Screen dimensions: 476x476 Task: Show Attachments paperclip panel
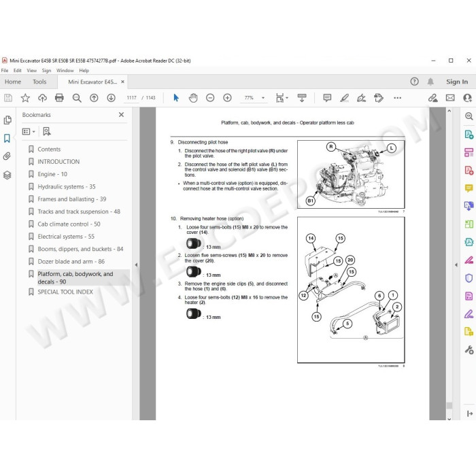[7, 156]
